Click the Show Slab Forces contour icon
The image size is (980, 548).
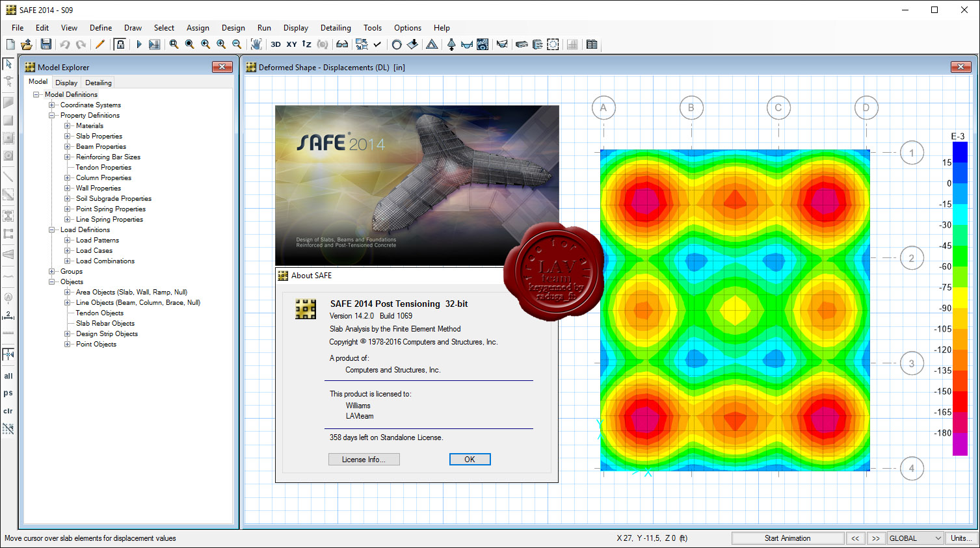[x=483, y=44]
